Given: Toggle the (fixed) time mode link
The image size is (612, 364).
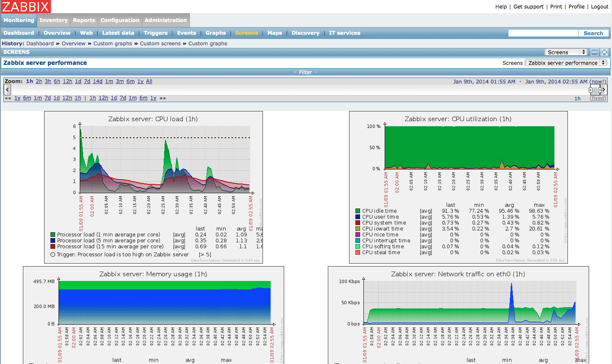Looking at the screenshot, I should tap(598, 98).
